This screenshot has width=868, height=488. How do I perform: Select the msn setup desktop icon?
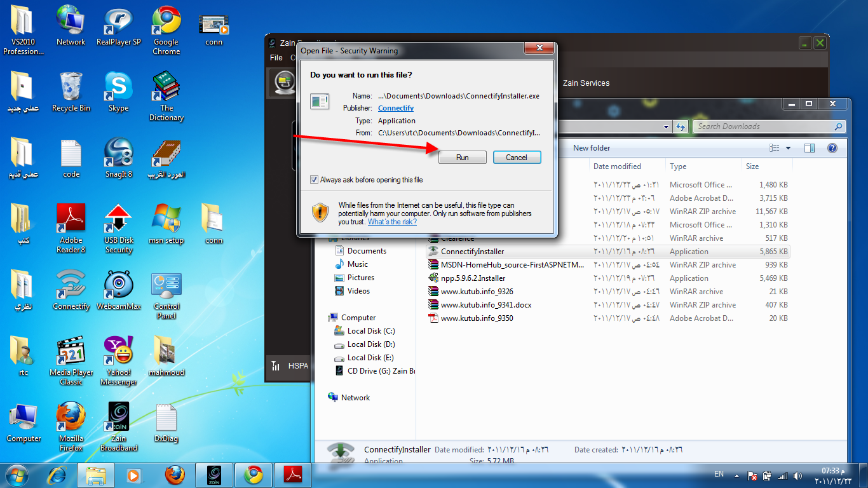click(166, 224)
